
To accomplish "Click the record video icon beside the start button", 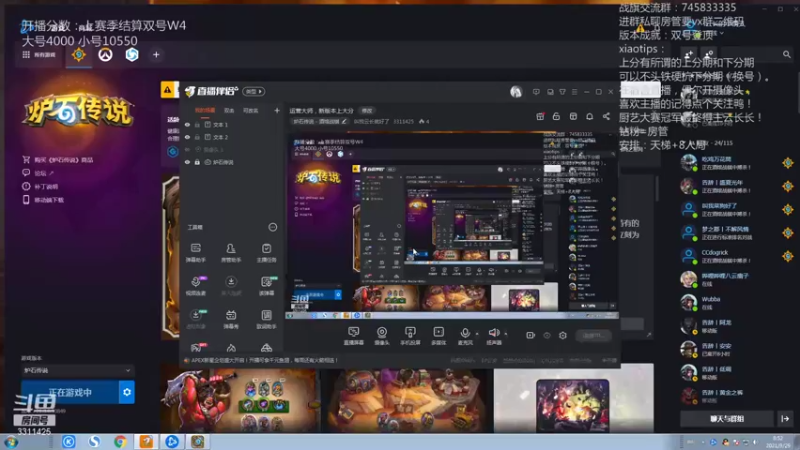I will (x=531, y=335).
